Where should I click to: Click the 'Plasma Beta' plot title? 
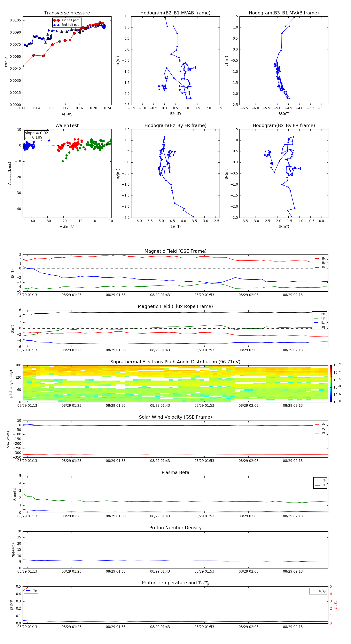[x=175, y=472]
